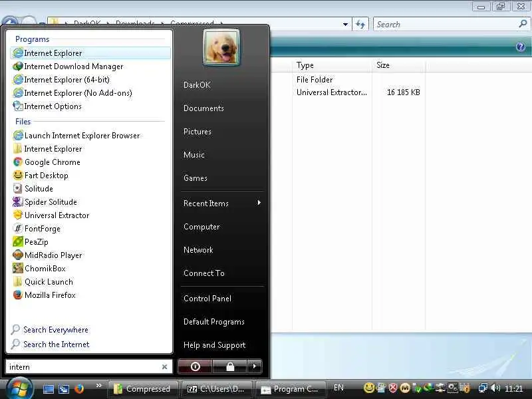
Task: Switch to Program C... taskbar window
Action: [291, 389]
